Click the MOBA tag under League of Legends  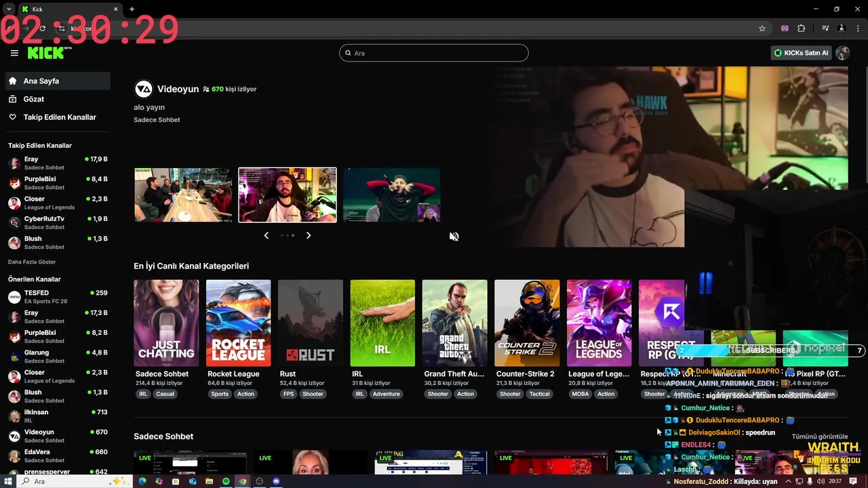580,394
